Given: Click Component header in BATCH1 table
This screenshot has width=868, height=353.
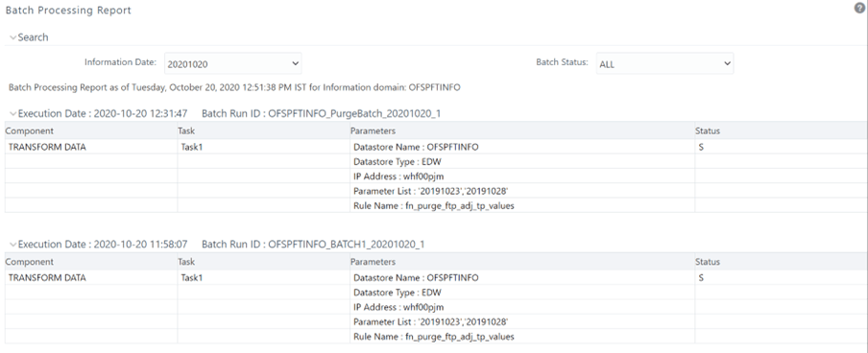Looking at the screenshot, I should click(x=30, y=262).
